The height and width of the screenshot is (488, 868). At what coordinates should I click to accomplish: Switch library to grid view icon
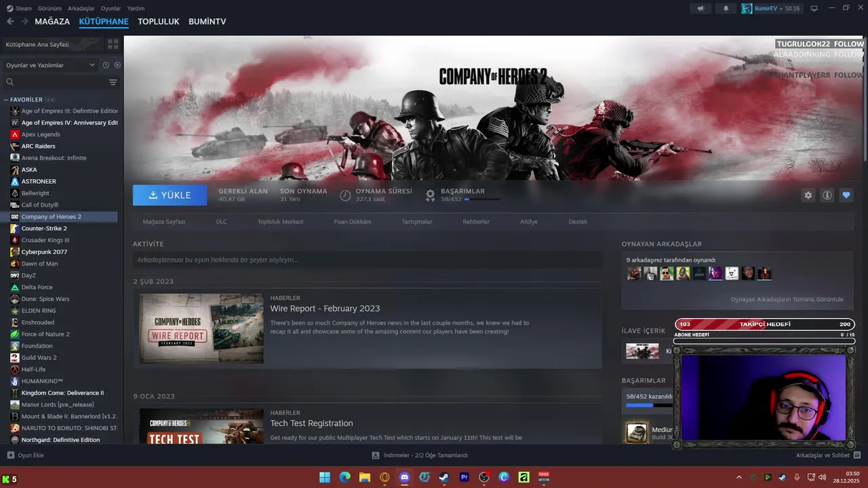[113, 44]
